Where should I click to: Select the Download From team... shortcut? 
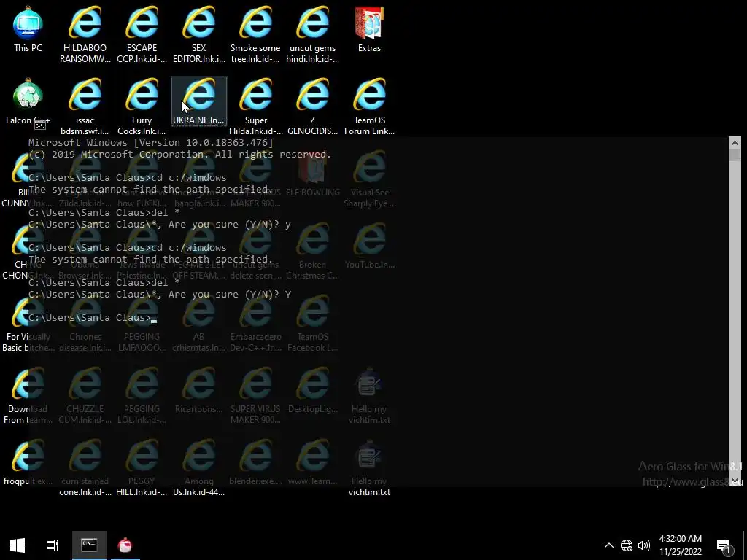click(28, 395)
